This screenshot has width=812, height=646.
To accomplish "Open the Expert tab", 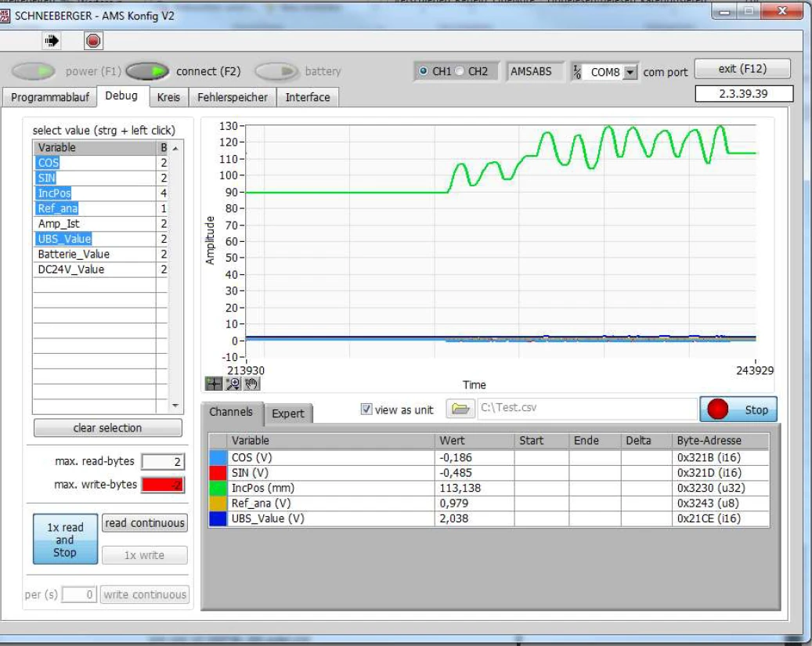I will 287,413.
